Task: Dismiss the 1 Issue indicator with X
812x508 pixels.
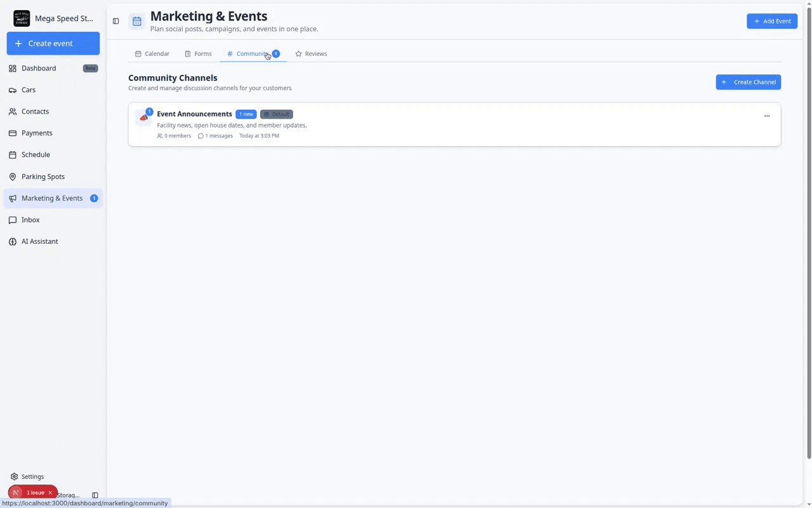Action: click(x=50, y=493)
